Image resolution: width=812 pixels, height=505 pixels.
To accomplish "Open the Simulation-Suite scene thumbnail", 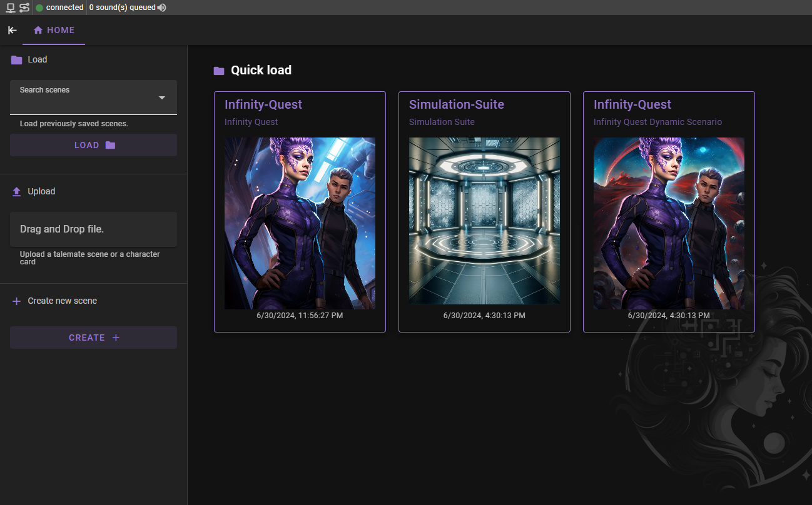I will click(x=484, y=221).
